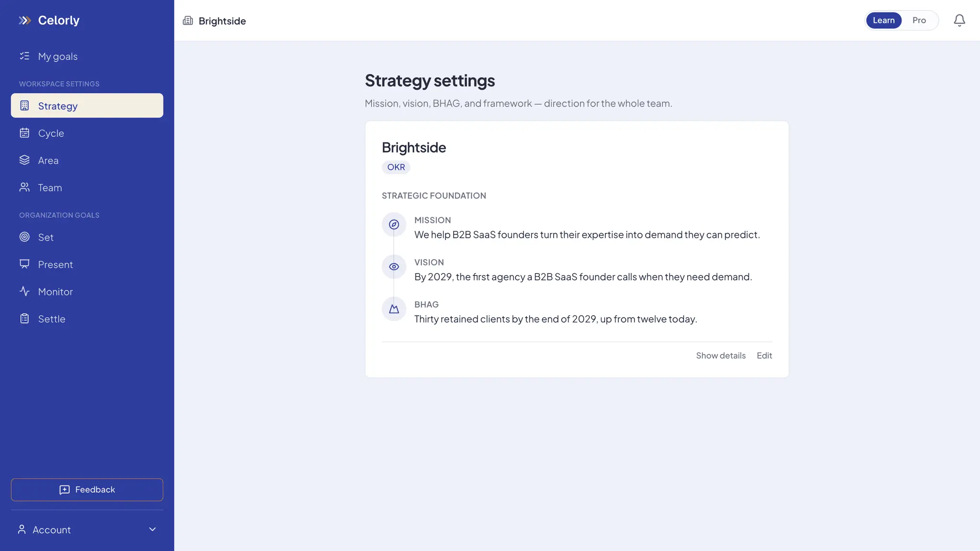Click the Present screen icon
Viewport: 980px width, 551px height.
[24, 264]
